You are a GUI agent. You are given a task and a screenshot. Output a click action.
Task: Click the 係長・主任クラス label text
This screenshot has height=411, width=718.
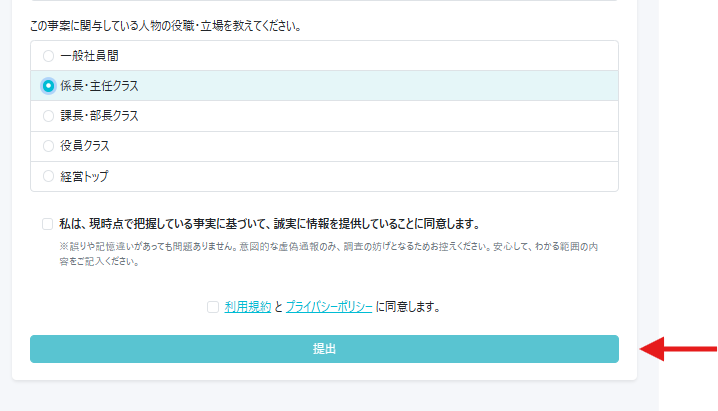coord(99,86)
